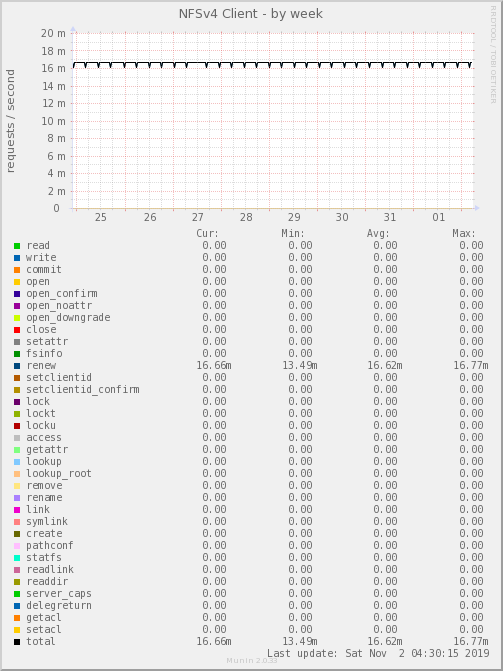Viewport: 503px width, 671px height.
Task: Select the lime swatch beside open_downgrade
Action: point(17,318)
